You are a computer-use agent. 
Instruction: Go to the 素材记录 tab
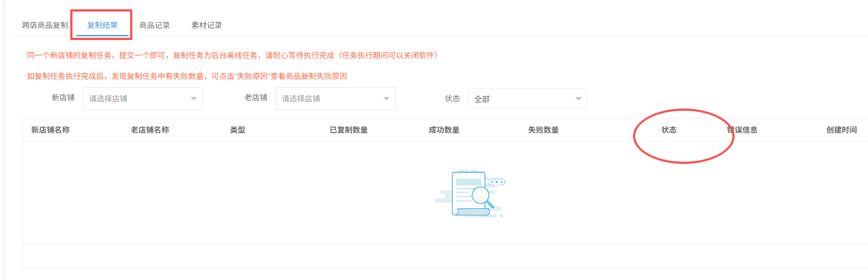point(206,25)
